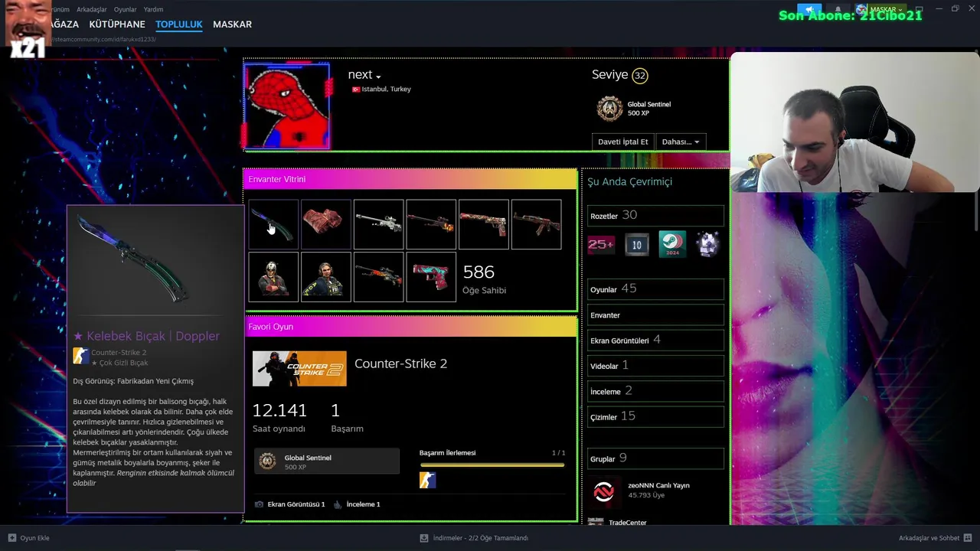Screen dimensions: 980x551
Task: Select the red AK rifle showcase item
Action: [536, 224]
